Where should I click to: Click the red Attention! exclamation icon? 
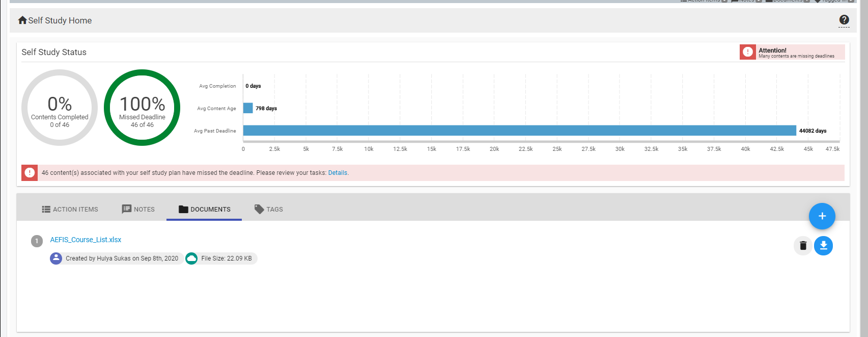pos(748,52)
